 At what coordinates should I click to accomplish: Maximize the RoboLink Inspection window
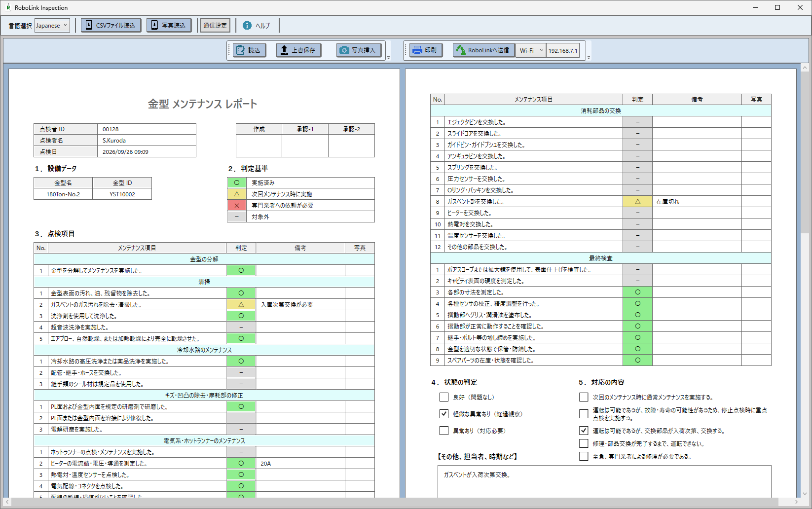coord(777,7)
